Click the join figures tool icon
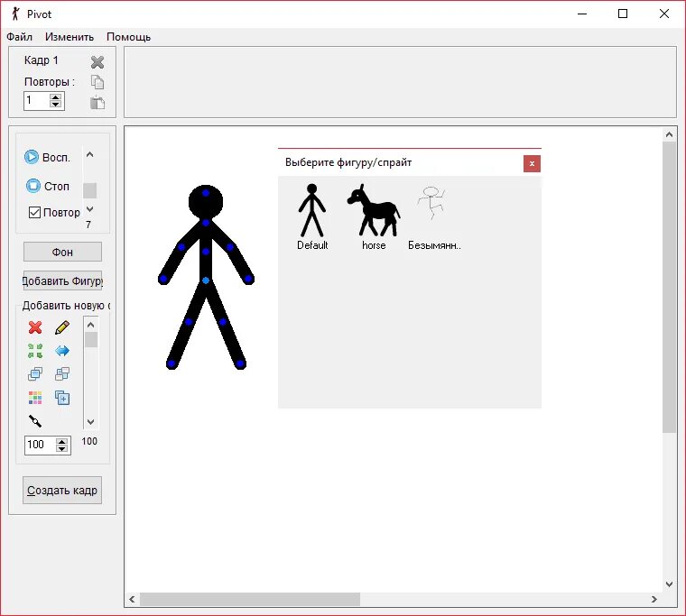 [35, 421]
